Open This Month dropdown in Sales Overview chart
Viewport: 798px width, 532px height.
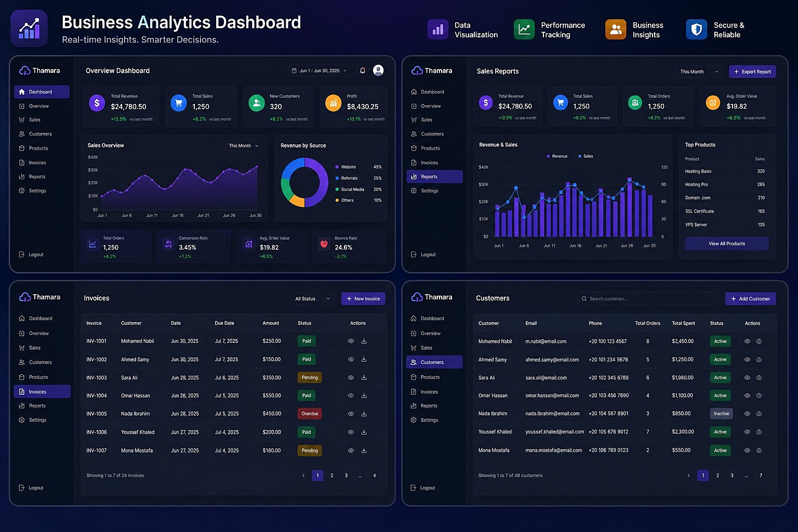click(244, 146)
